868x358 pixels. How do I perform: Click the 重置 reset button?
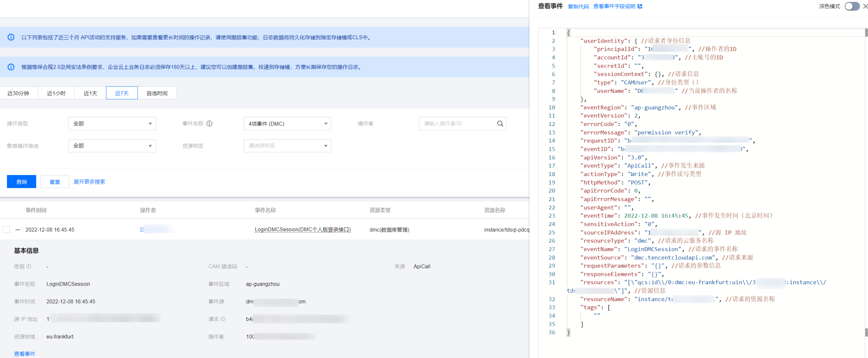(x=55, y=182)
